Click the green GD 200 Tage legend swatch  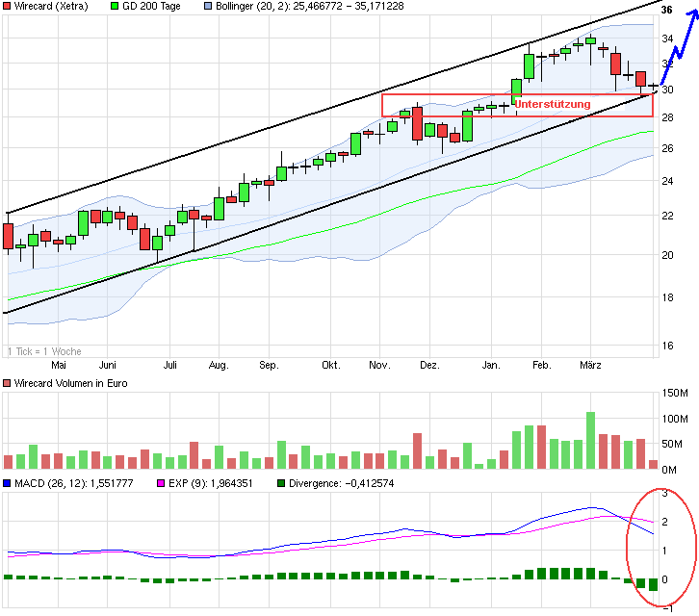pyautogui.click(x=115, y=6)
